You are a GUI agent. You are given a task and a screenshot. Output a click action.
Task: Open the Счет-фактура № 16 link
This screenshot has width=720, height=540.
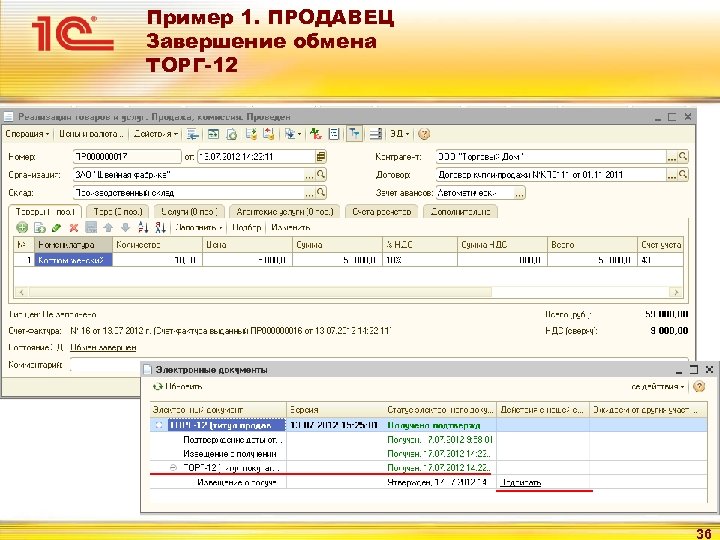[231, 331]
